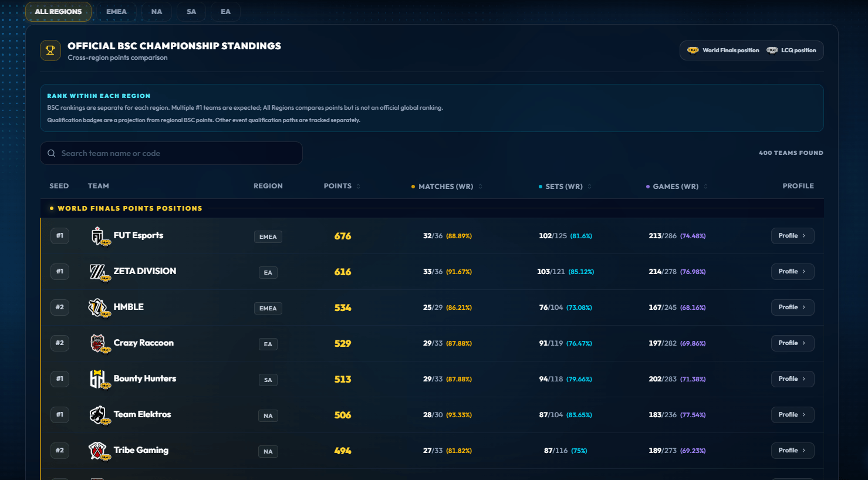The width and height of the screenshot is (868, 480).
Task: Click the 400 TEAMS FOUND counter
Action: click(x=791, y=153)
